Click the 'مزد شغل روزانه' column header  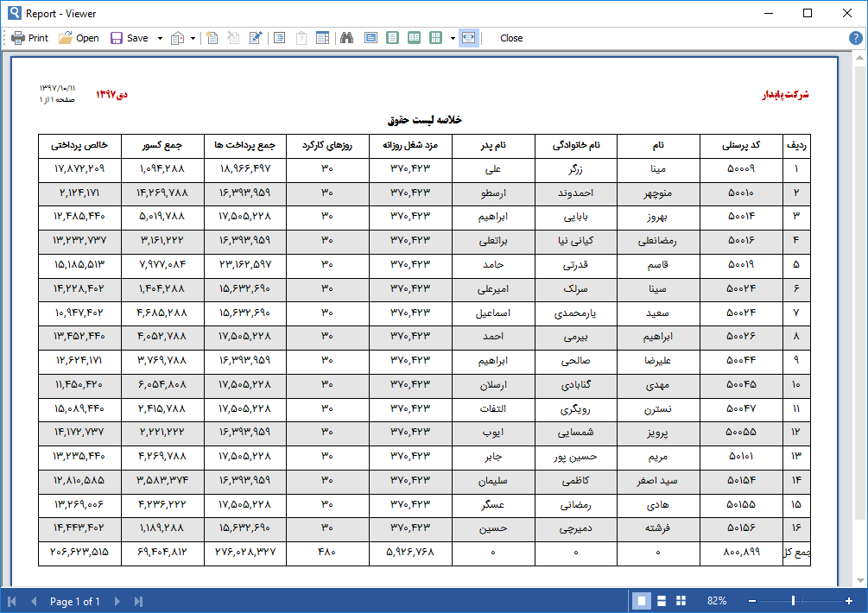click(410, 146)
